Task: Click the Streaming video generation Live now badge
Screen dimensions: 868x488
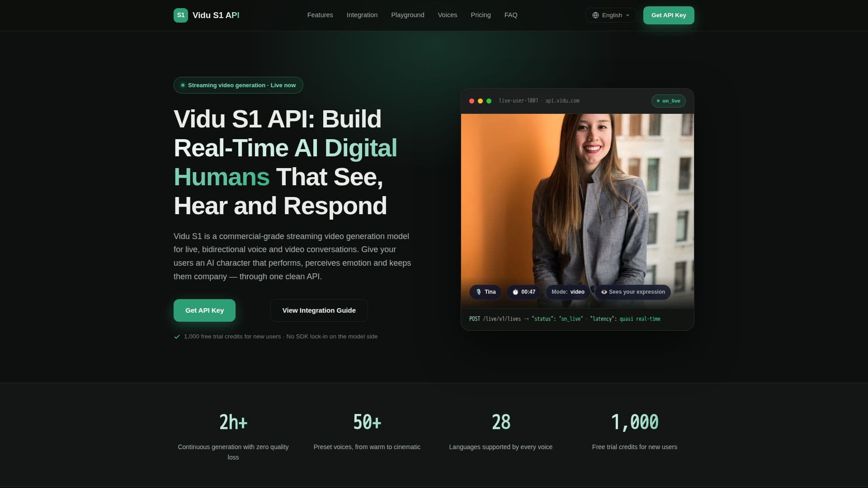Action: pyautogui.click(x=238, y=85)
